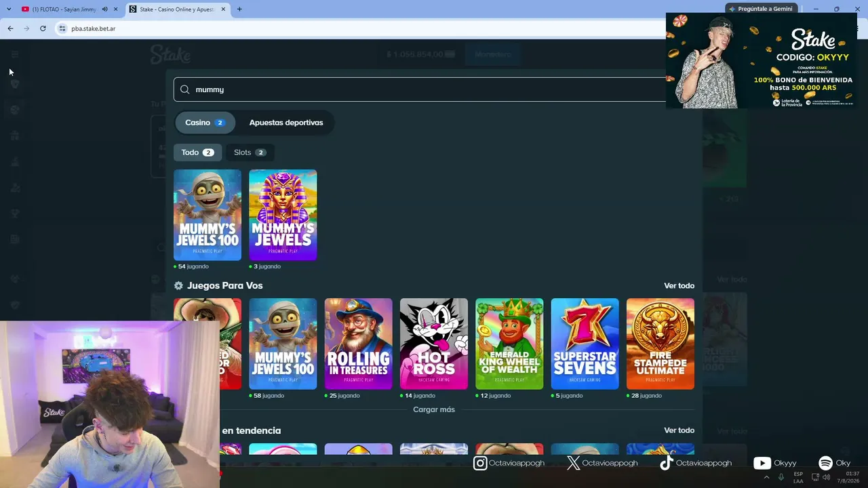Viewport: 868px width, 488px height.
Task: View site information for pba.stake.bet.ar
Action: point(62,28)
